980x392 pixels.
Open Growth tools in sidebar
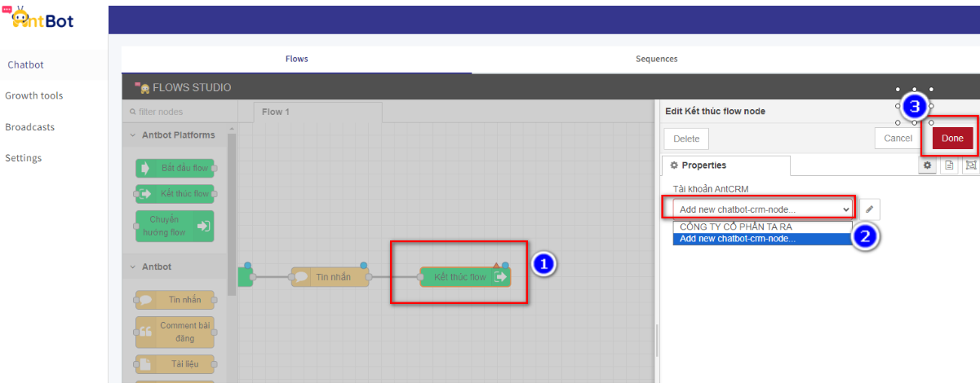pyautogui.click(x=33, y=95)
